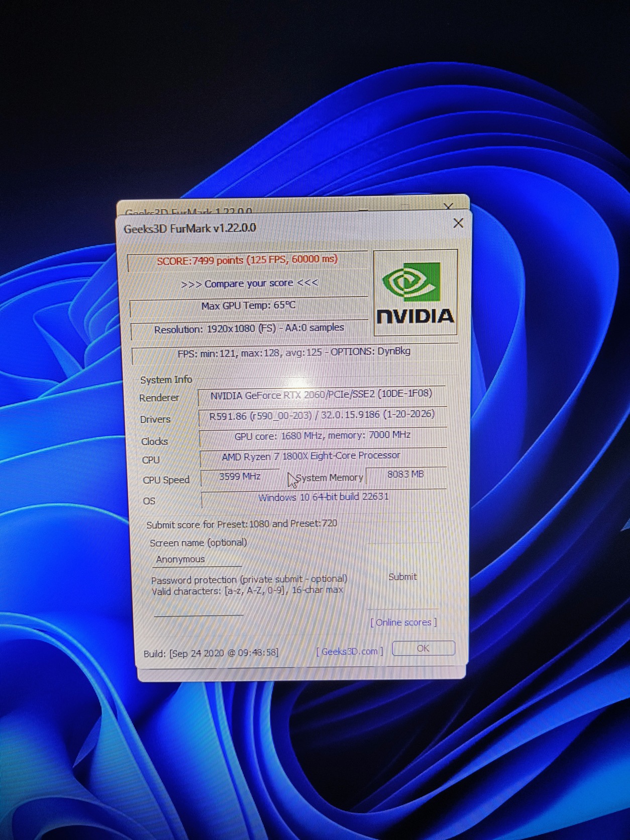Close the FurMark score dialog
Image resolution: width=630 pixels, height=840 pixels.
click(x=458, y=223)
